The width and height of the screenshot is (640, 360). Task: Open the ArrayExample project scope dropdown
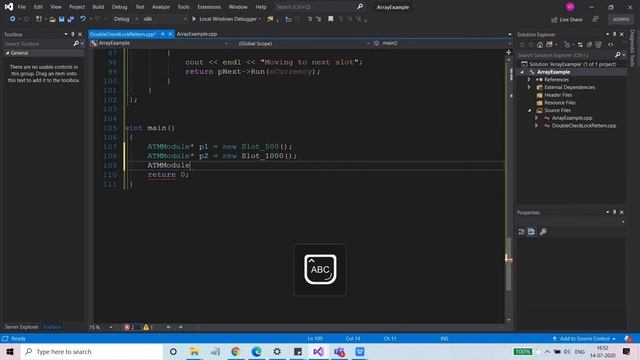coord(159,43)
